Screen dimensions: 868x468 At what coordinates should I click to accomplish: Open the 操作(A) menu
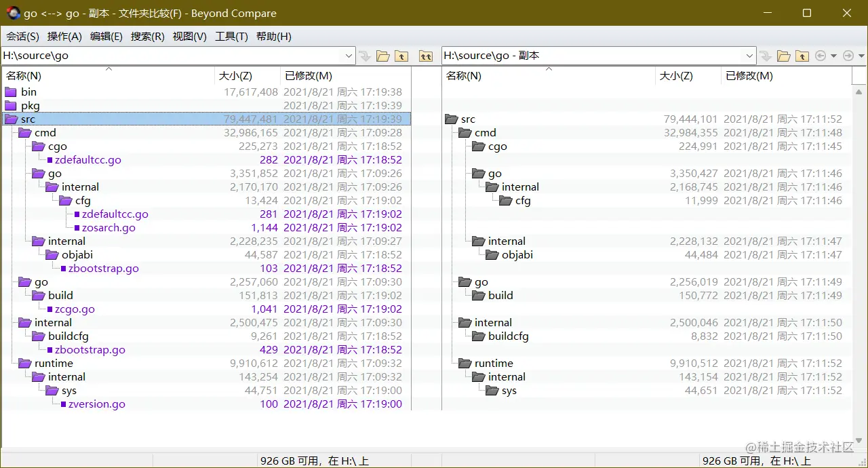[x=64, y=37]
